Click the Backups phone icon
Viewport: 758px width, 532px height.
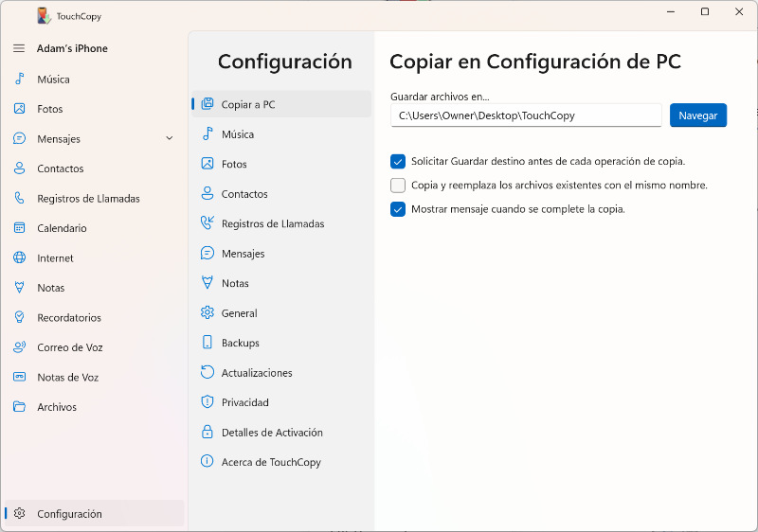208,343
